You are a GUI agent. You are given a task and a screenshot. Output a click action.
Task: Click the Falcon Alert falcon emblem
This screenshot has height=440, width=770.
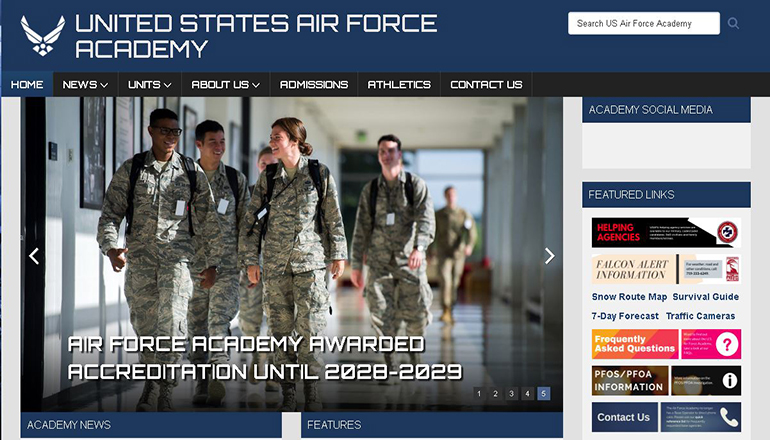click(732, 269)
